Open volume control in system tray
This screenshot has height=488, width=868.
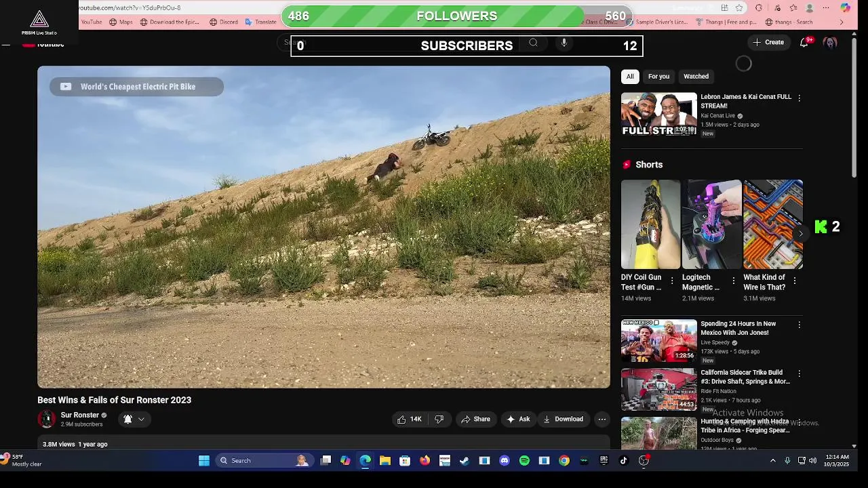click(x=812, y=461)
